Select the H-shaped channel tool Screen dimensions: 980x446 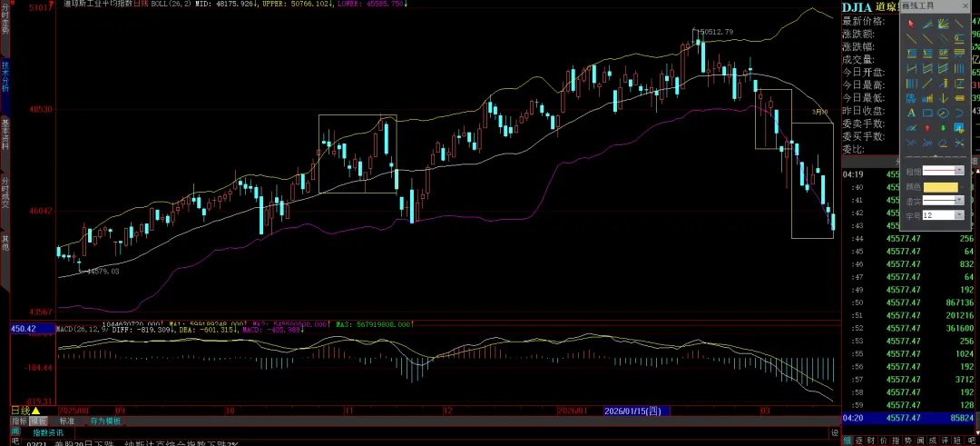911,68
